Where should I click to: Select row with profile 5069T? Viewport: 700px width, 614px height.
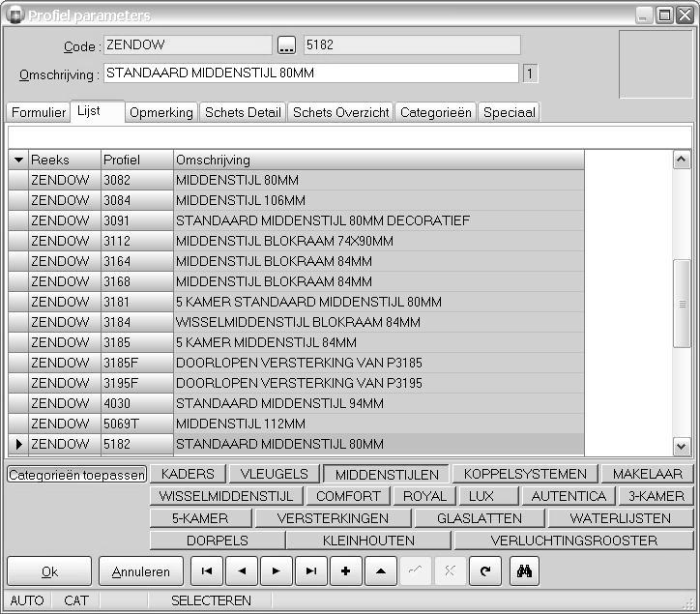point(297,424)
